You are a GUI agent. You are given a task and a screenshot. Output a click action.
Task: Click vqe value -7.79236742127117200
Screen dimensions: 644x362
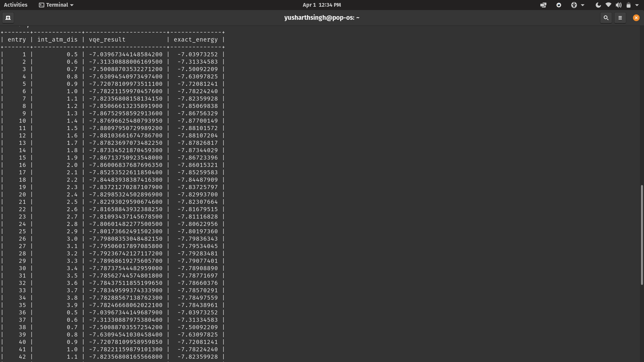(x=126, y=253)
